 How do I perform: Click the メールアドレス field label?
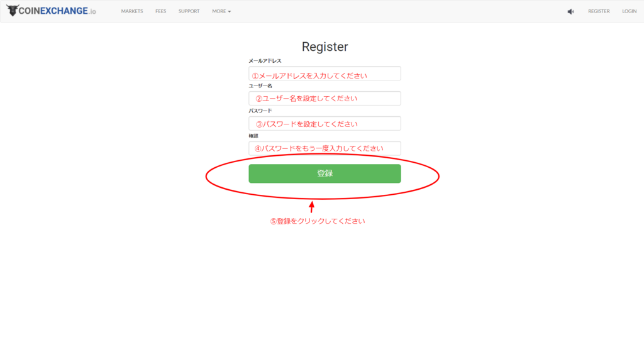(265, 61)
